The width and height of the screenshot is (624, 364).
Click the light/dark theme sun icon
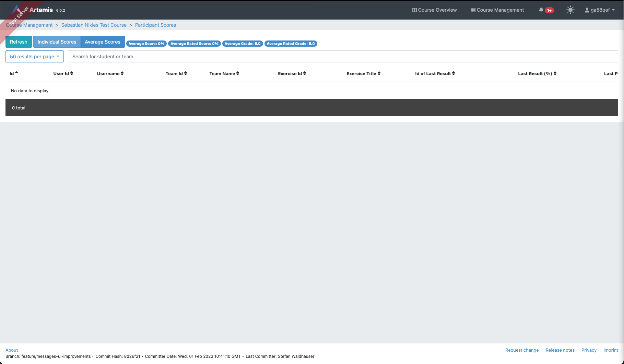(x=570, y=10)
